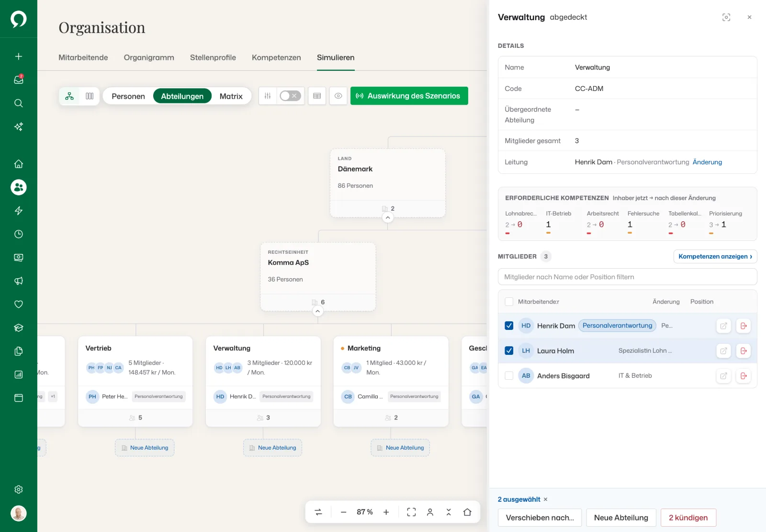The image size is (766, 532).
Task: Go to home icon in sidebar
Action: tap(19, 164)
